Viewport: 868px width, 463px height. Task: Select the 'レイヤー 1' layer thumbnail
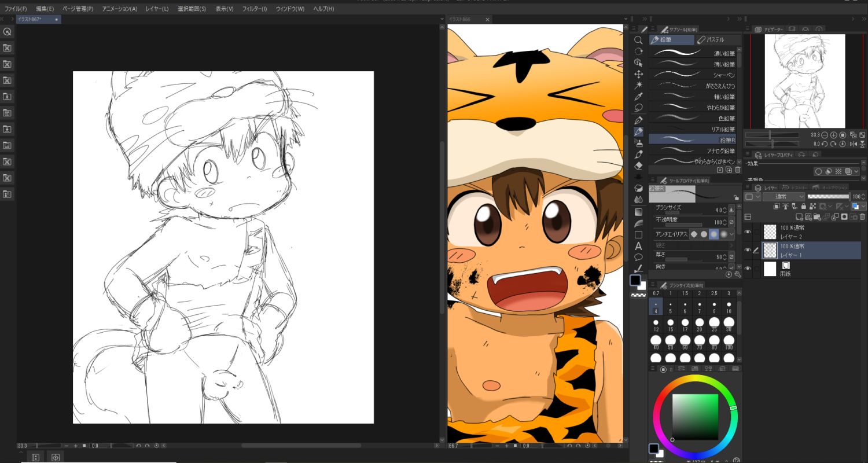pos(770,250)
